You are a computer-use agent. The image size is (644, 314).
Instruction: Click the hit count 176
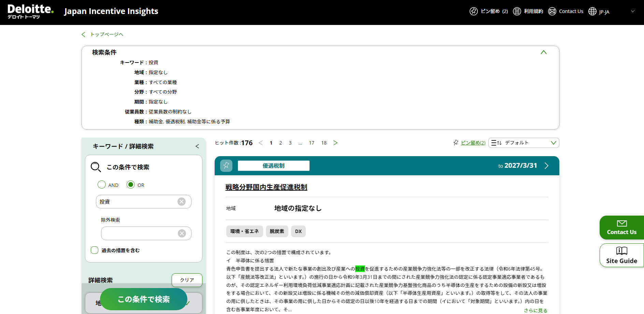point(247,143)
